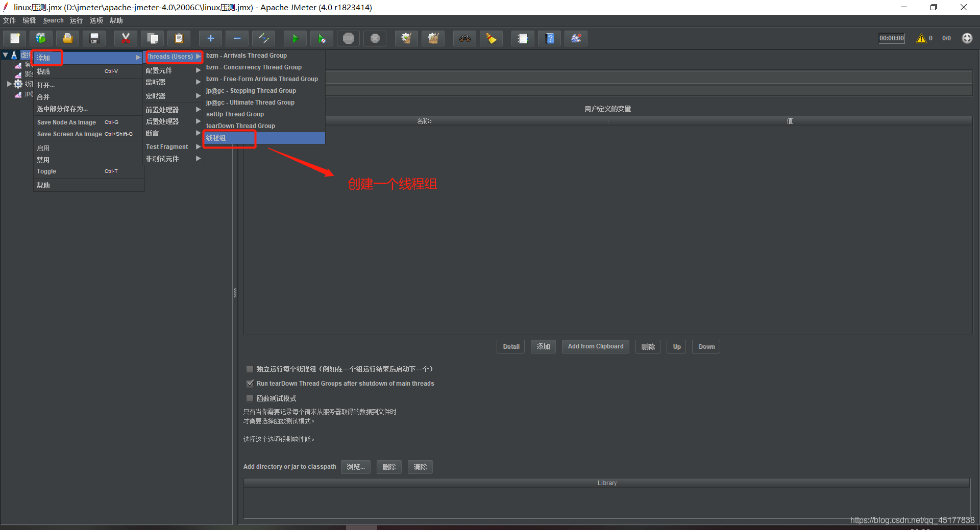Expand the 定时器 submenu
The height and width of the screenshot is (530, 980).
(x=173, y=96)
